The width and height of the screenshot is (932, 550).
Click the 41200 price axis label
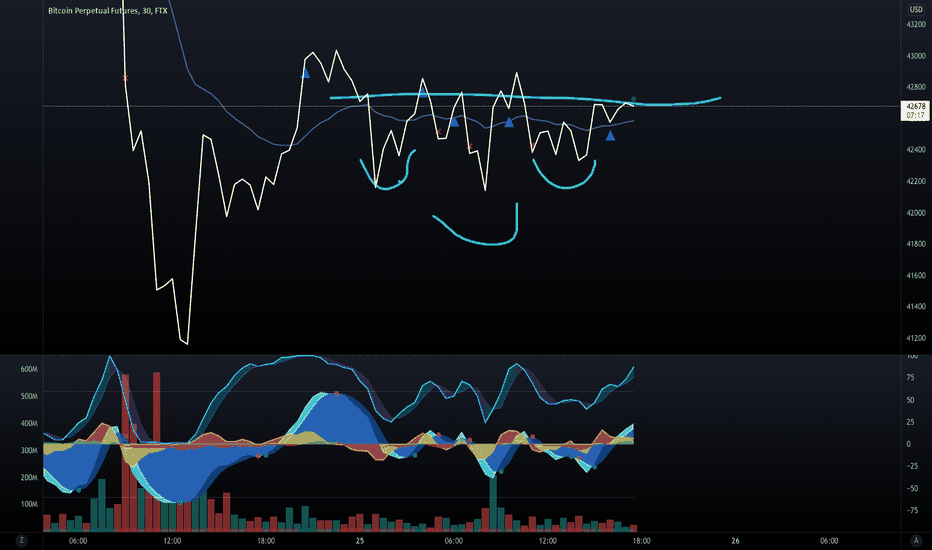(915, 338)
